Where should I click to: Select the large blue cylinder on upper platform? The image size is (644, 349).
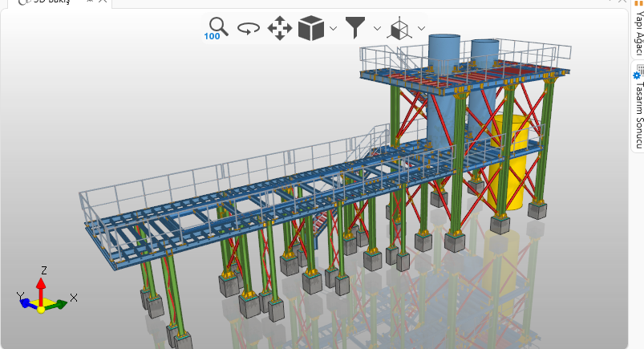point(444,56)
